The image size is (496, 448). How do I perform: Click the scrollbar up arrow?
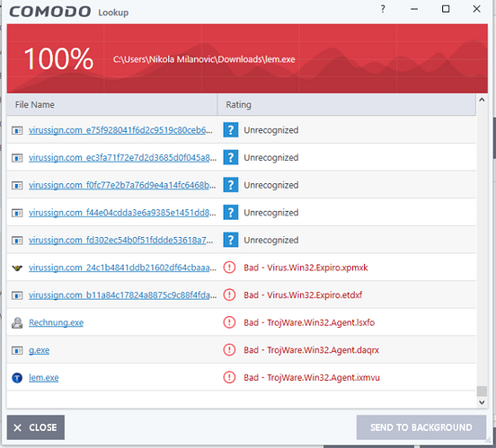[x=482, y=100]
